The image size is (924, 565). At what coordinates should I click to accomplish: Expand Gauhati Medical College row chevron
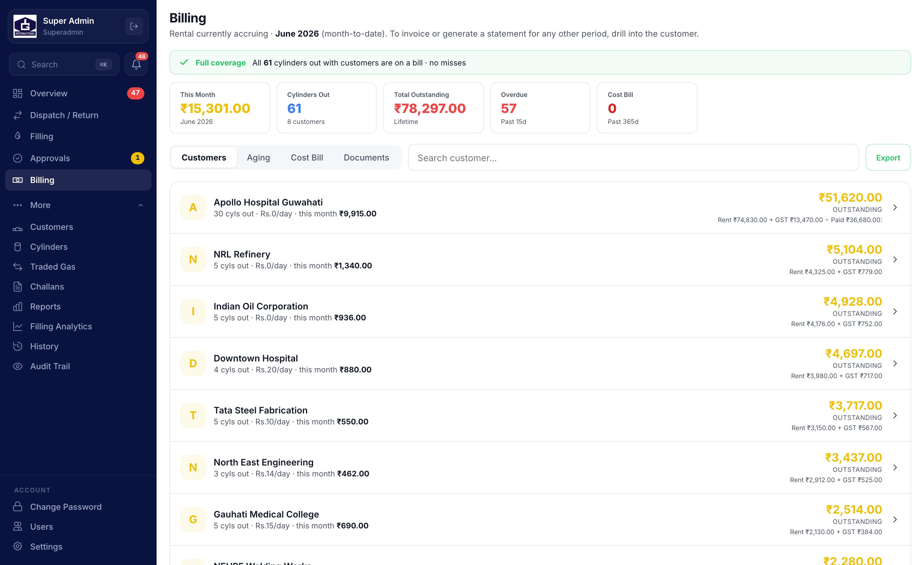(895, 520)
